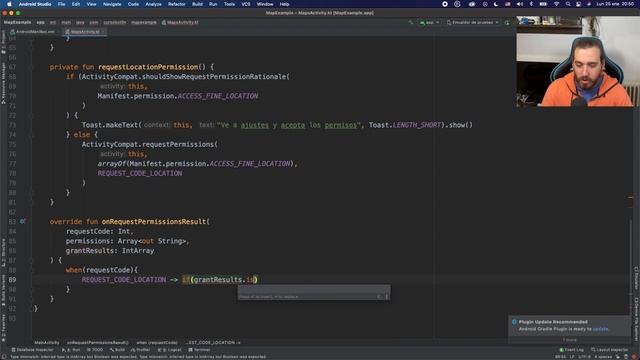Open the Resource Manager sidebar tab

(3, 83)
